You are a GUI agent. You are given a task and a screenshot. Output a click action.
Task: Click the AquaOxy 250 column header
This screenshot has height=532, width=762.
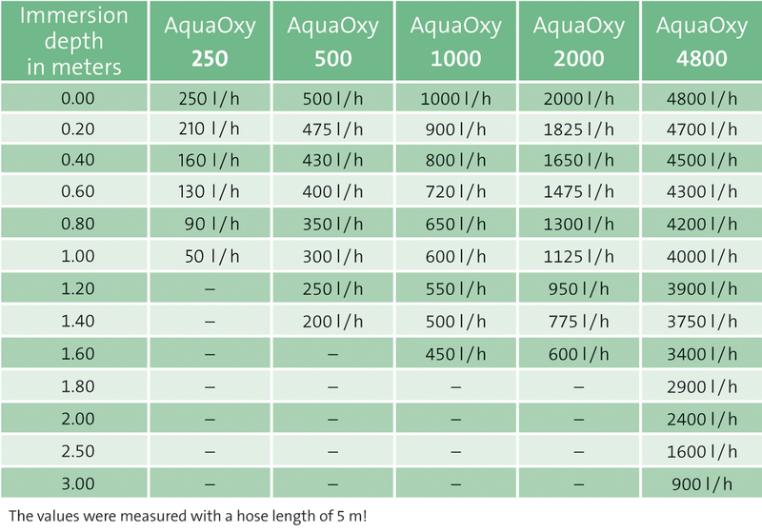pyautogui.click(x=210, y=41)
